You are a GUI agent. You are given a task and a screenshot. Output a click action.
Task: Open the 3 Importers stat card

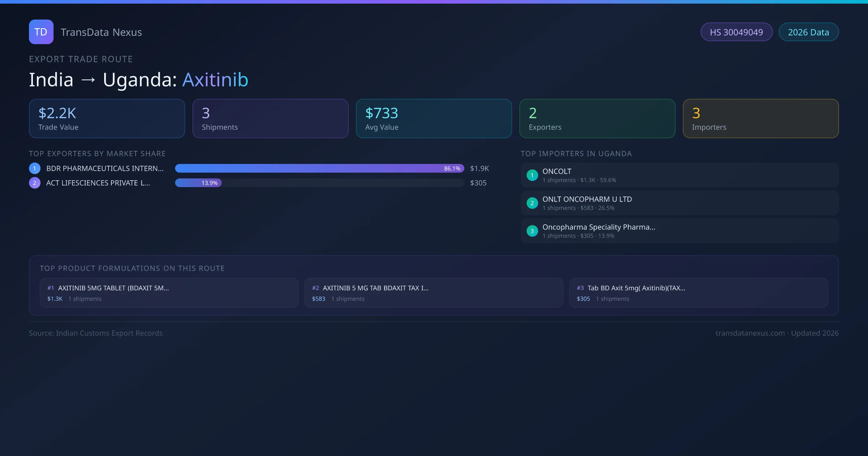tap(761, 119)
